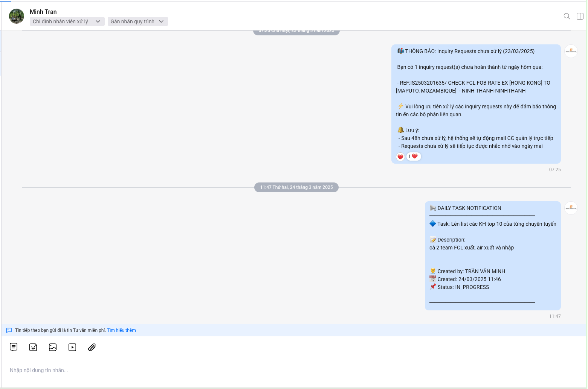Click the send video icon
The height and width of the screenshot is (389, 588).
pos(72,347)
